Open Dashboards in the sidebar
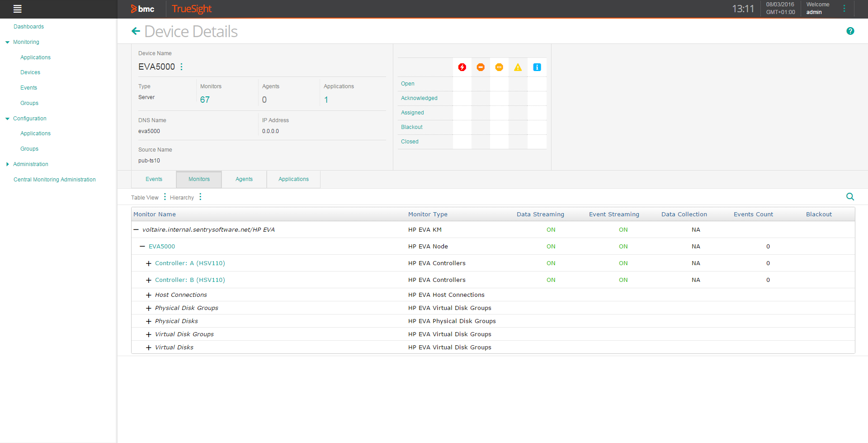The width and height of the screenshot is (868, 443). click(28, 27)
